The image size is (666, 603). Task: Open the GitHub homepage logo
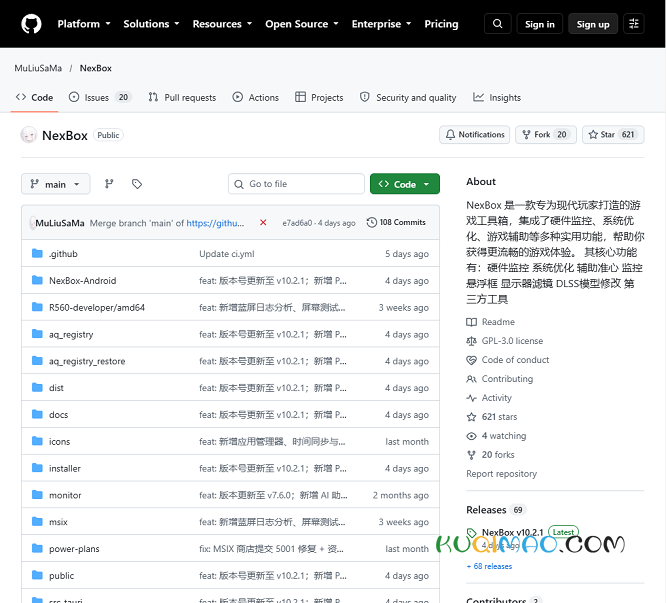pos(31,24)
